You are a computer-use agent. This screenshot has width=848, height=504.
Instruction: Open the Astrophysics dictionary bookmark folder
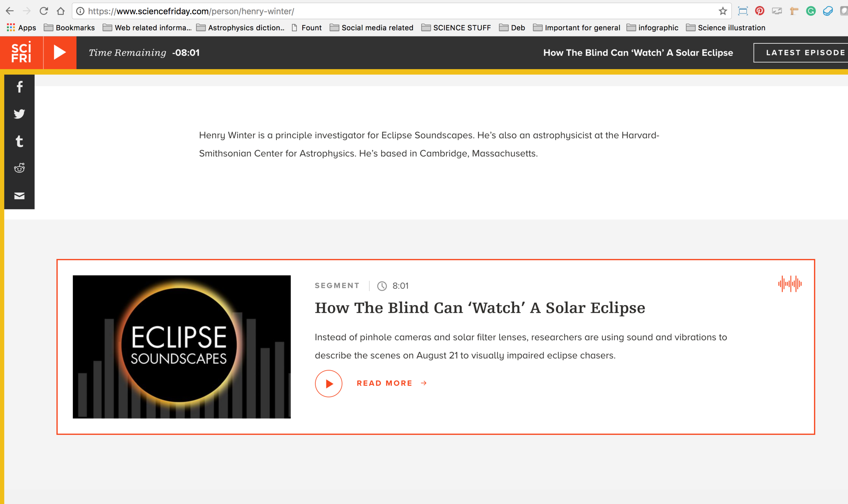tap(240, 28)
